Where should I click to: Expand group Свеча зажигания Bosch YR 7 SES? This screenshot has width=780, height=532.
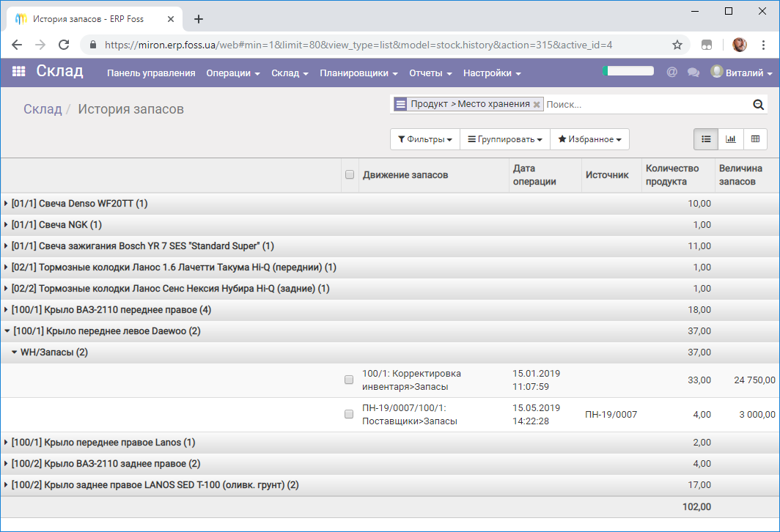390,246
